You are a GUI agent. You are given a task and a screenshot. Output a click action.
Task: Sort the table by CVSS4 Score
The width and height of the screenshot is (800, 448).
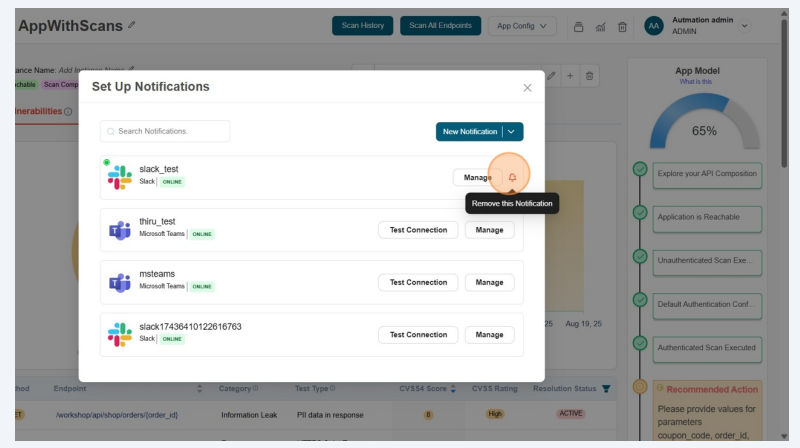pyautogui.click(x=454, y=389)
